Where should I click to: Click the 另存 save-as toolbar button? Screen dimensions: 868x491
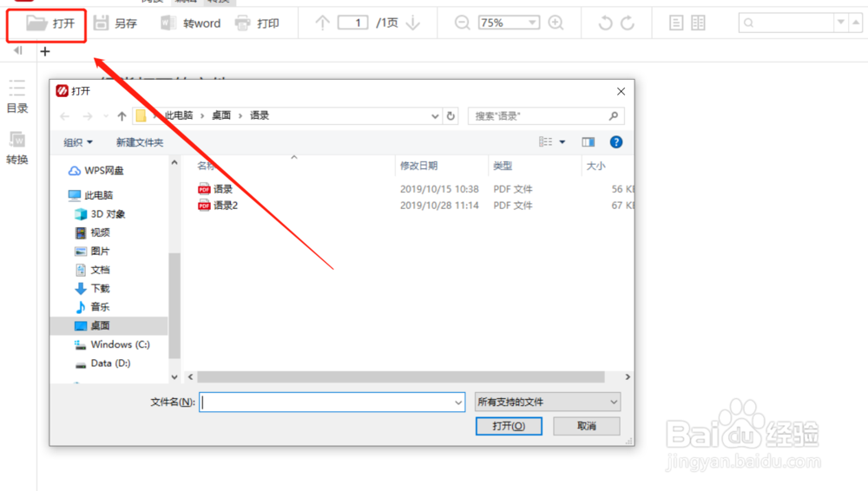[115, 23]
